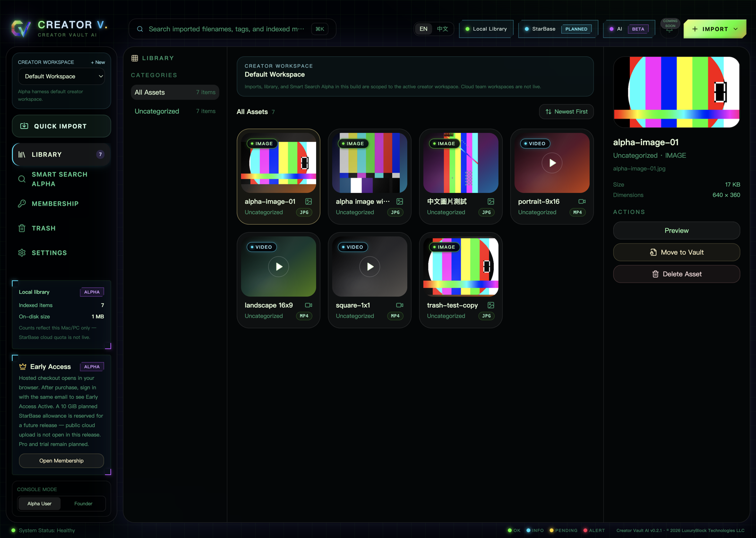Click the Smart Search Alpha magnifier icon

[22, 179]
